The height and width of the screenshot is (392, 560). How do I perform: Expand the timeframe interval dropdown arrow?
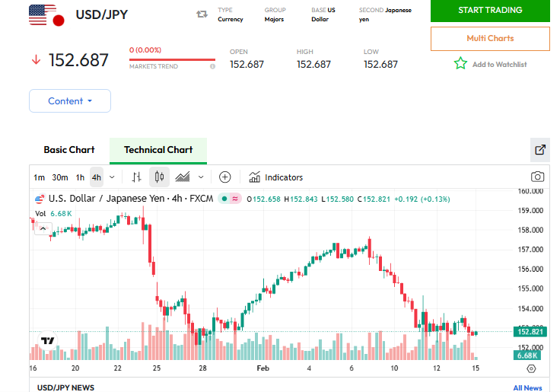112,177
